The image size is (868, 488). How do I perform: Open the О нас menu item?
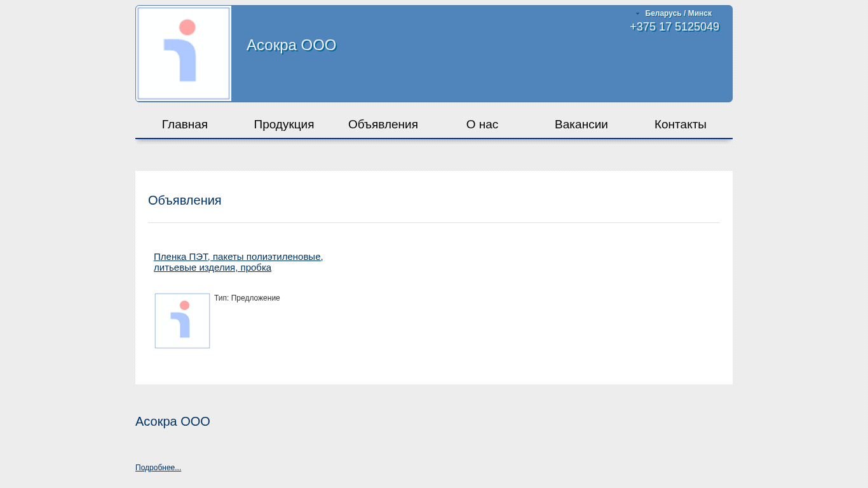coord(482,125)
